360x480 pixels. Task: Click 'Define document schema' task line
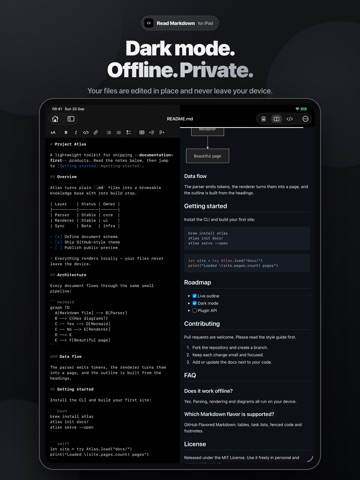click(84, 237)
